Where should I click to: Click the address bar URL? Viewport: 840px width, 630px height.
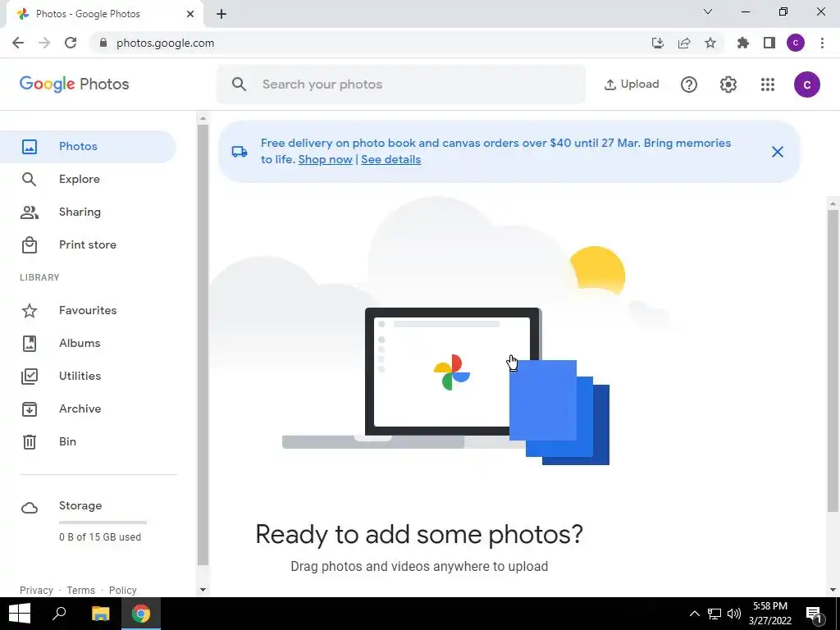click(165, 43)
